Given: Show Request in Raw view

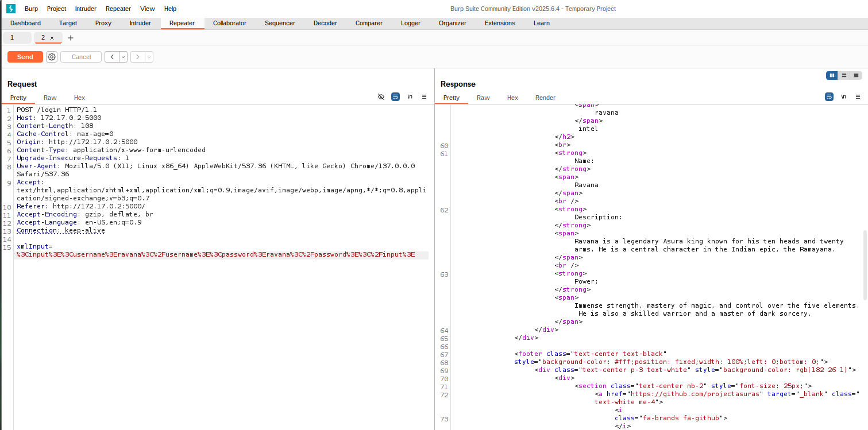Looking at the screenshot, I should [x=50, y=98].
